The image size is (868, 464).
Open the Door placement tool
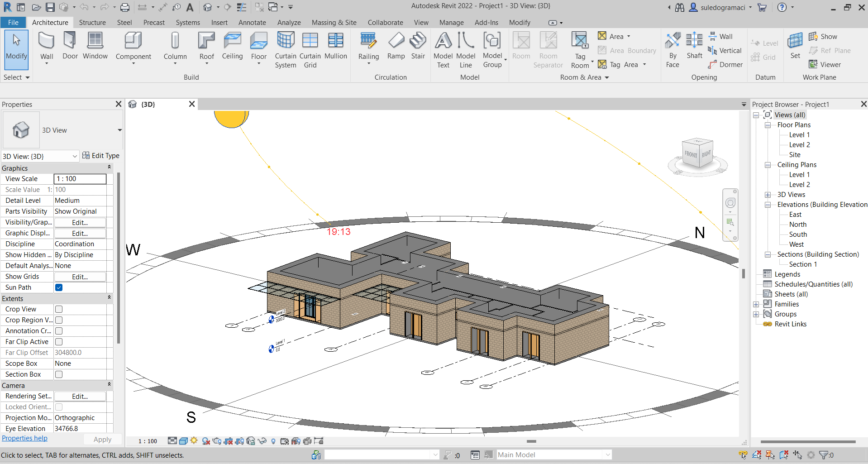pyautogui.click(x=69, y=45)
